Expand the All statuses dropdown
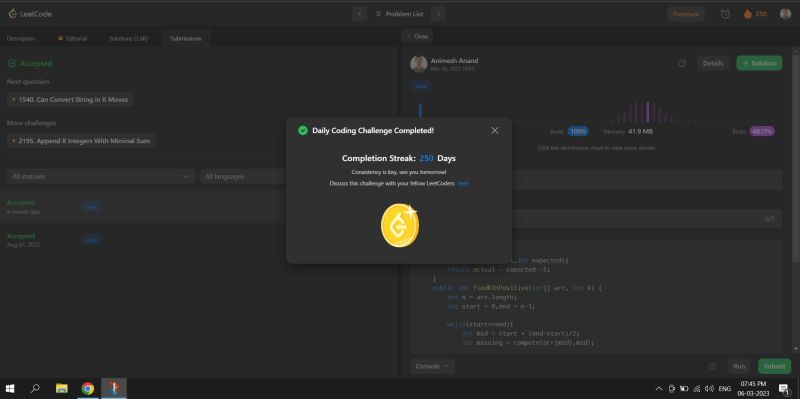Screen dimensions: 800x399 point(101,176)
